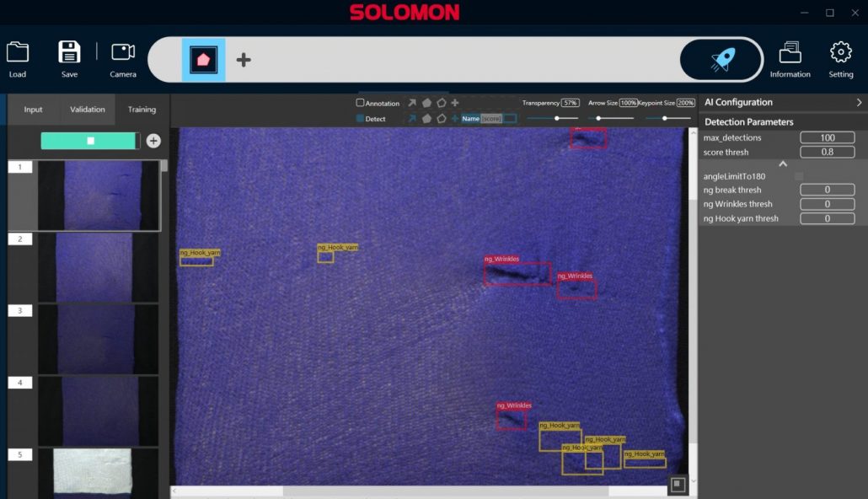Screen dimensions: 868x499
Task: Click the Transparency slider handle
Action: pyautogui.click(x=558, y=117)
